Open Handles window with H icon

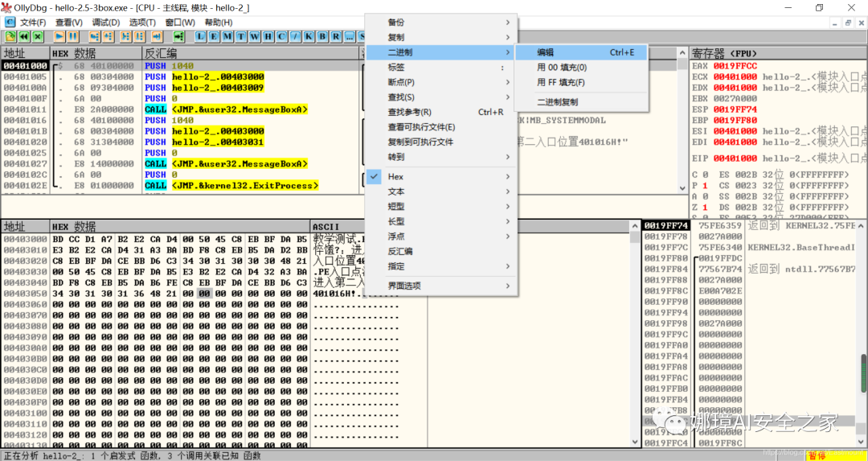[268, 36]
